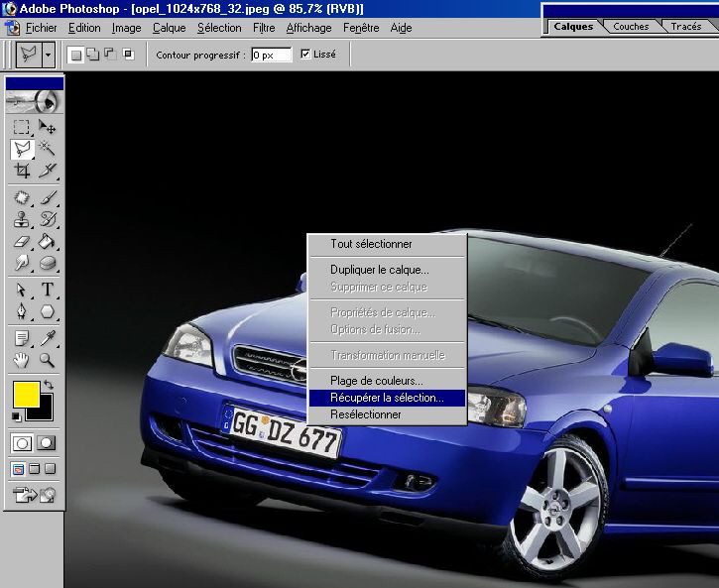This screenshot has height=588, width=719.
Task: Switch to Quick Mask mode
Action: click(47, 443)
